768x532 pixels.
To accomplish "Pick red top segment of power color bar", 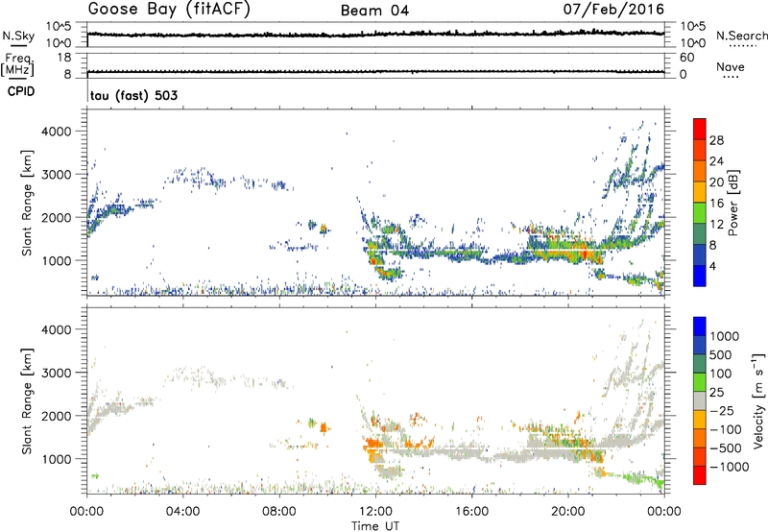I will tap(700, 130).
